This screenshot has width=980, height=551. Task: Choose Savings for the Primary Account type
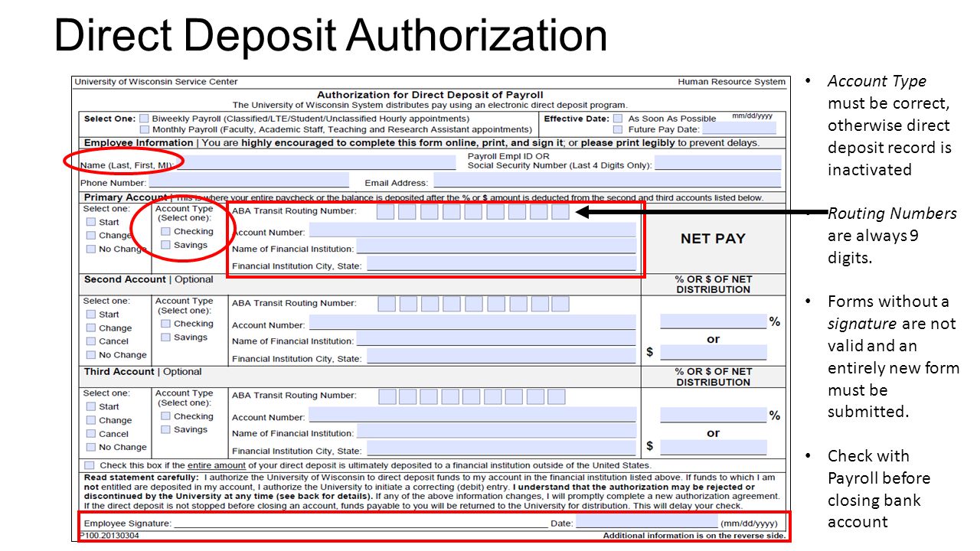click(165, 245)
